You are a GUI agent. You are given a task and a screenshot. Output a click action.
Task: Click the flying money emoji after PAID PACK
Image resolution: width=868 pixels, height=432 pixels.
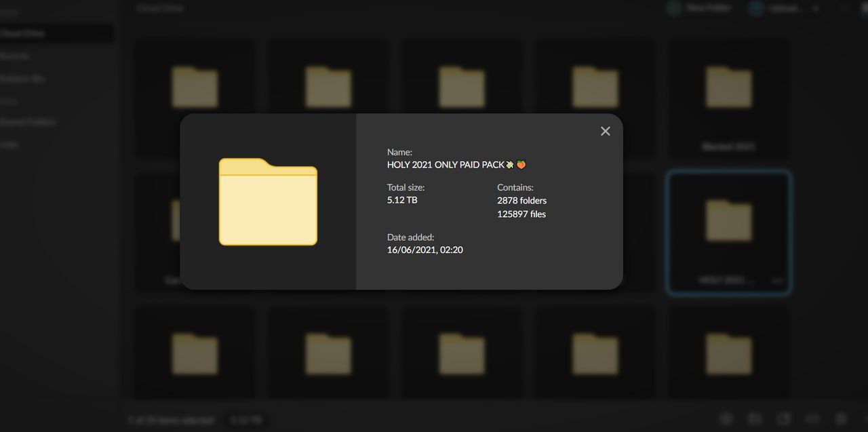point(510,165)
